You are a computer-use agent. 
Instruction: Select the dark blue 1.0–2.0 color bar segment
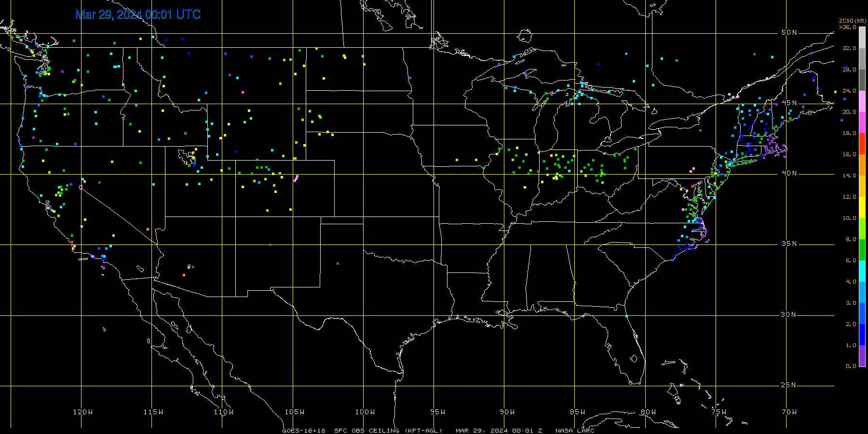pos(862,335)
